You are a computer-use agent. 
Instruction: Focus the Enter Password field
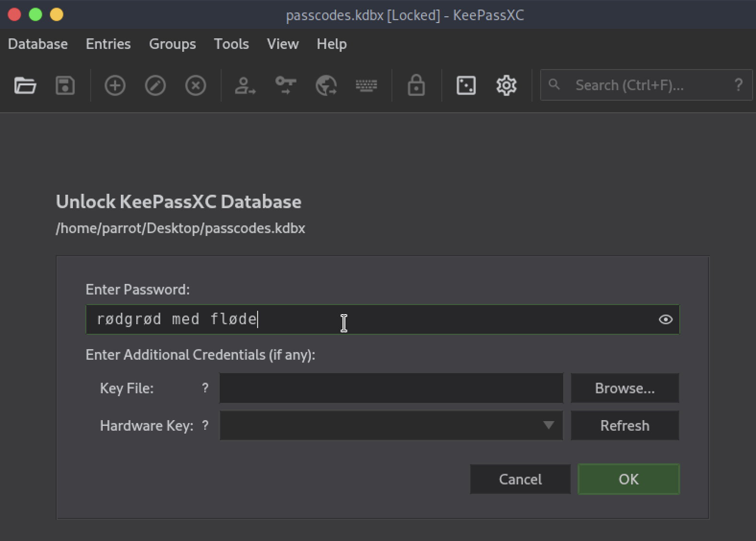click(383, 319)
